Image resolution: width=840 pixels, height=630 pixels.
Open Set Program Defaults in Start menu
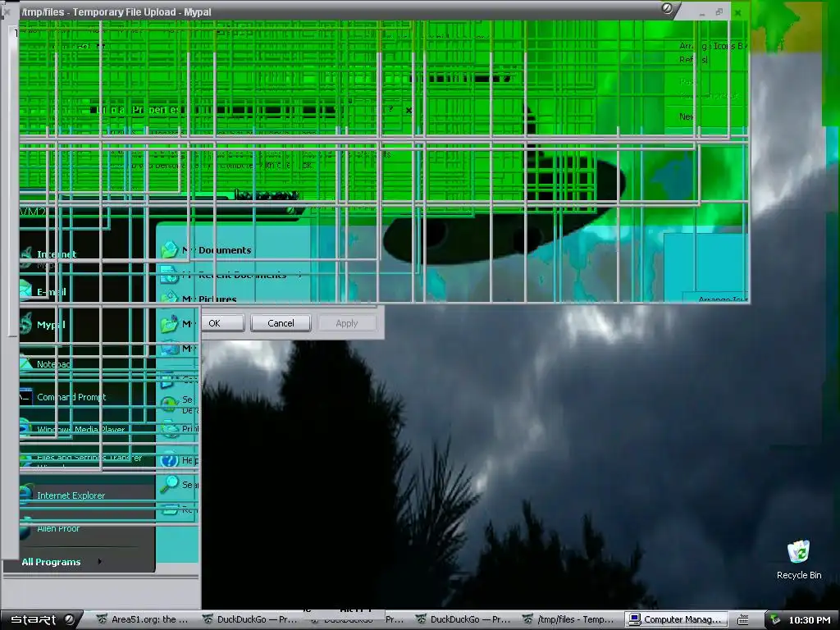(x=180, y=404)
